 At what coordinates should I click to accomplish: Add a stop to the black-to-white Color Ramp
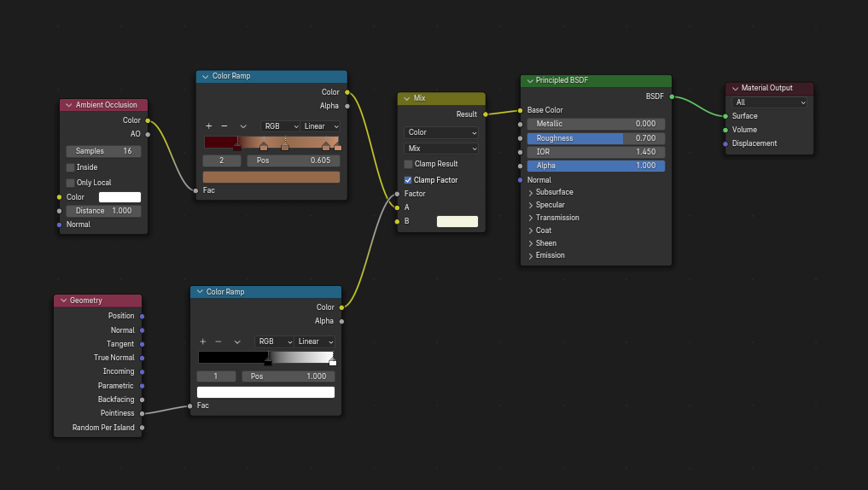coord(202,341)
